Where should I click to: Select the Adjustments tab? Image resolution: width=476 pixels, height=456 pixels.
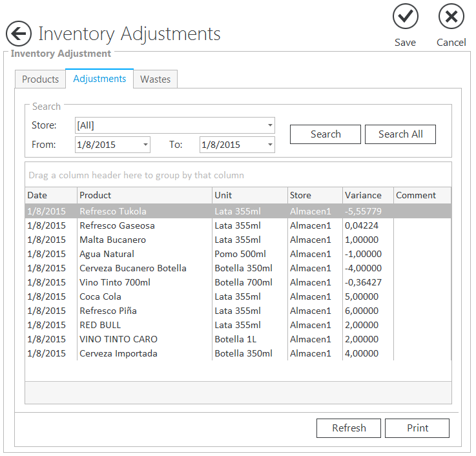[x=99, y=79]
